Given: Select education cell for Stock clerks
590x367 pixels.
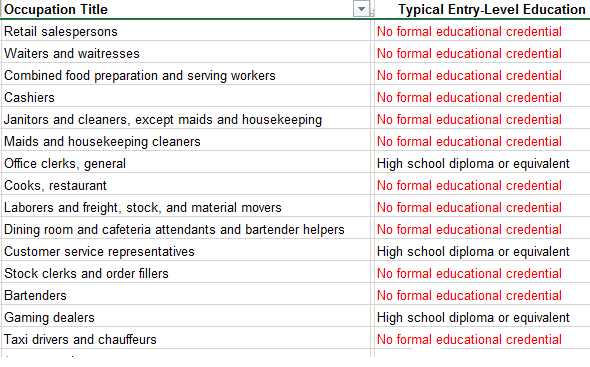Looking at the screenshot, I should pyautogui.click(x=482, y=273).
